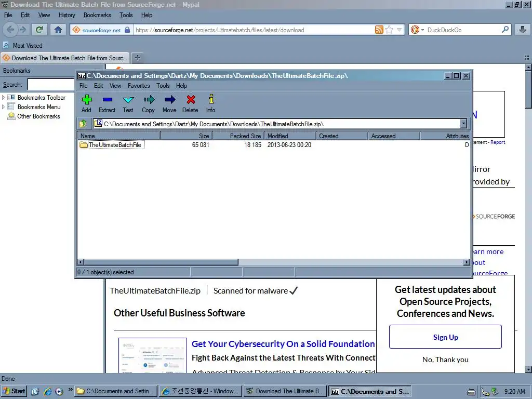Open the Mypal Bookmarks menu
This screenshot has height=399, width=532.
(97, 15)
